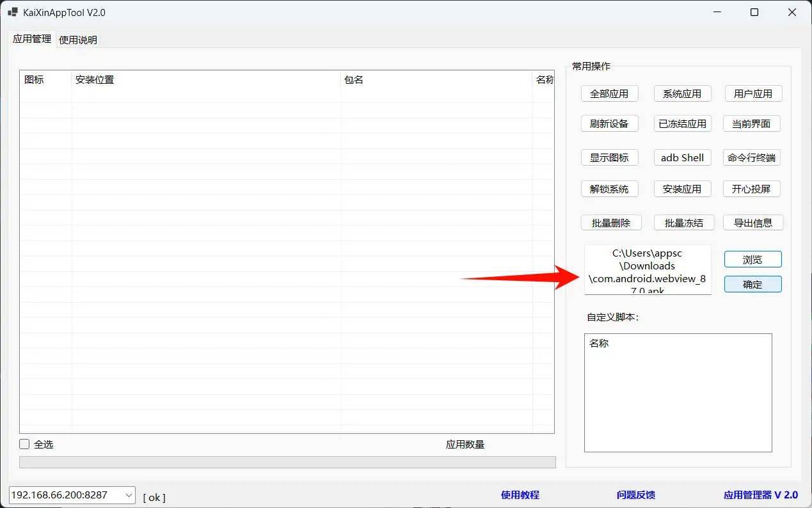Screen dimensions: 812x508
Task: Open 命令行终端 command terminal
Action: tap(751, 157)
